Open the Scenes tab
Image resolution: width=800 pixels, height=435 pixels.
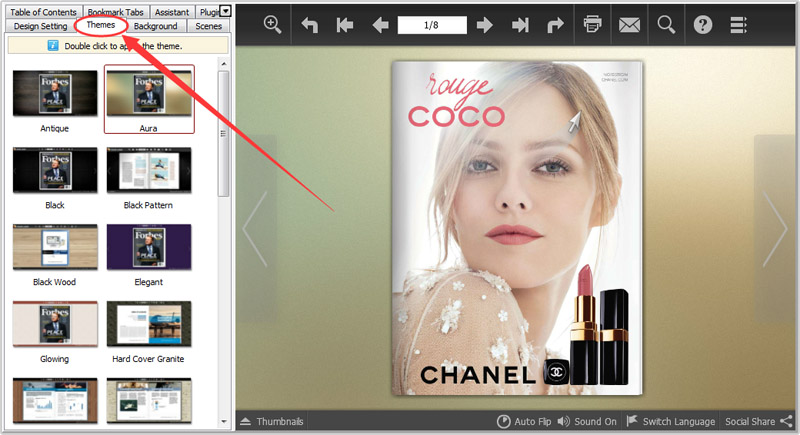208,26
